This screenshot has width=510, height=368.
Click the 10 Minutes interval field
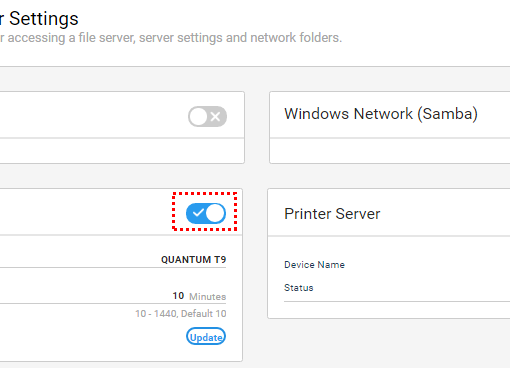(x=113, y=296)
